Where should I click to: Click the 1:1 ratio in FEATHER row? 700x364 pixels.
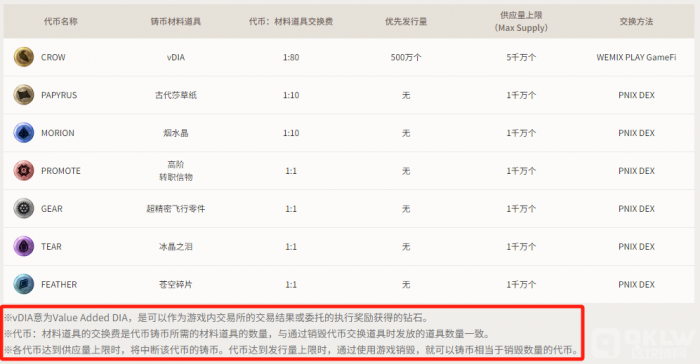click(291, 285)
